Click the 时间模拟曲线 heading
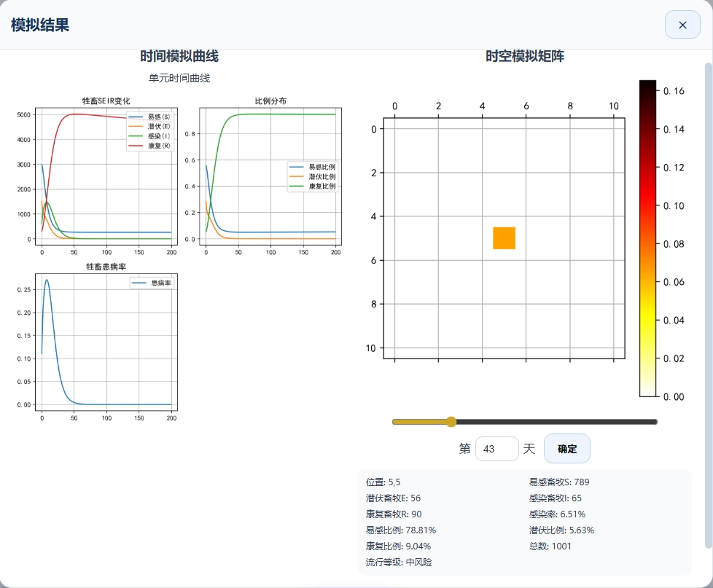Screen dimensions: 713x588 coord(179,56)
